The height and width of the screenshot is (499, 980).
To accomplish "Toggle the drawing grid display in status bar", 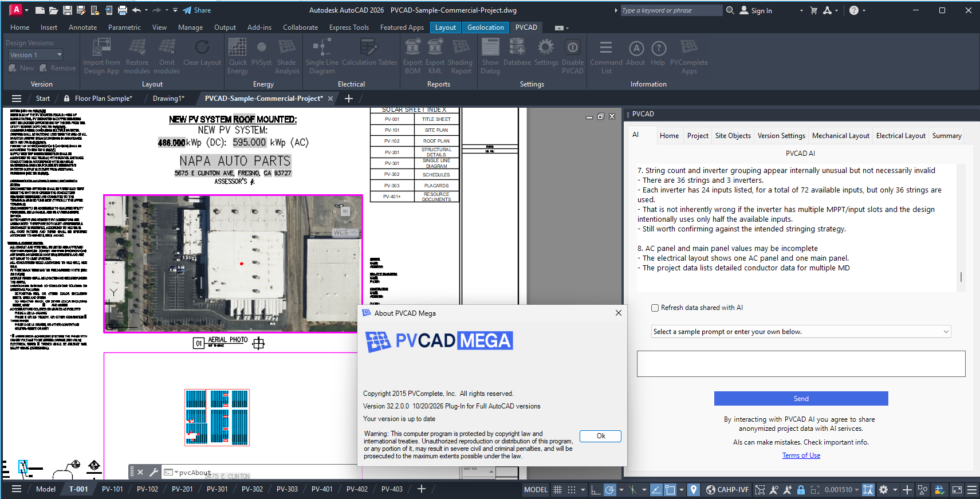I will coord(557,490).
